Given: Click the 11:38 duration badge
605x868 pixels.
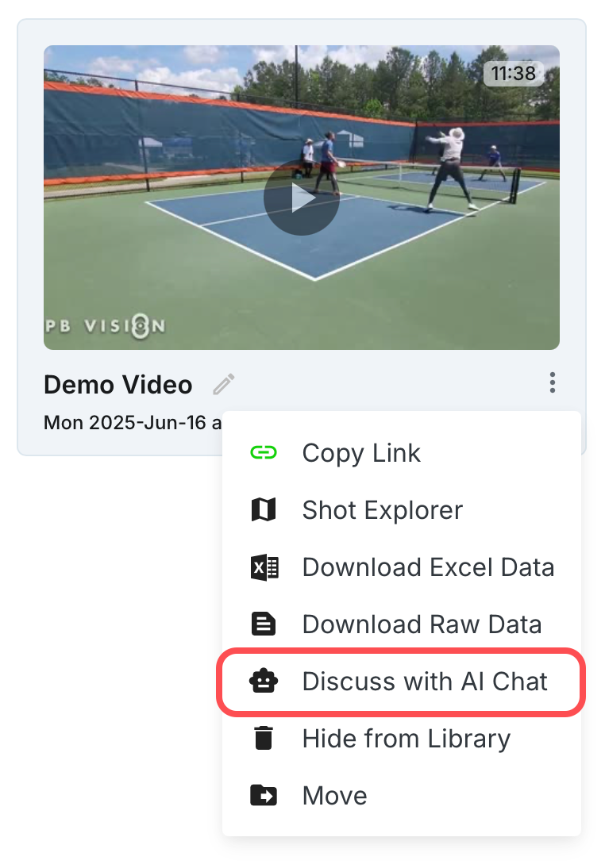Looking at the screenshot, I should [513, 73].
